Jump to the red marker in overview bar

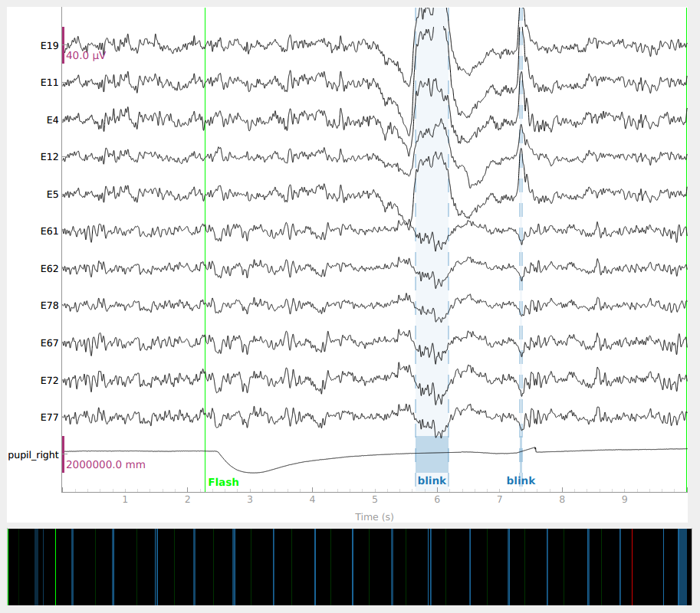(x=632, y=566)
